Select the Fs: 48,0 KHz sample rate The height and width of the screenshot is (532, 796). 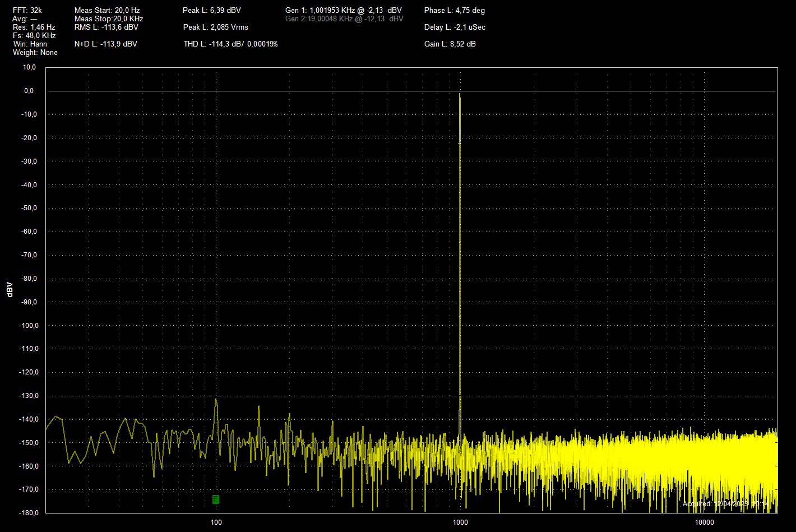tap(34, 35)
